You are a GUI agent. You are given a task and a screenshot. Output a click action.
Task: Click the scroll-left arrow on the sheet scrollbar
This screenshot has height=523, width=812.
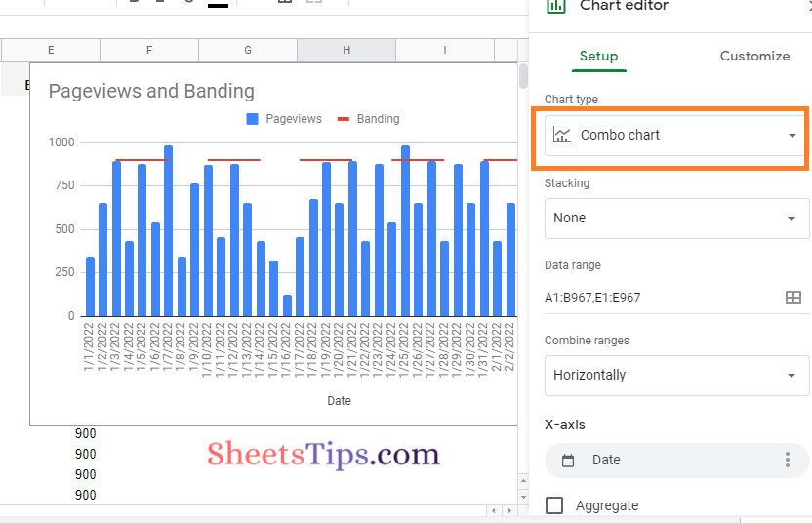click(x=495, y=510)
